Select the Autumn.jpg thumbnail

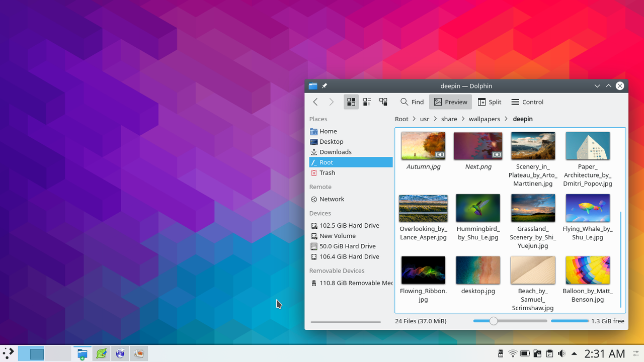click(x=423, y=146)
